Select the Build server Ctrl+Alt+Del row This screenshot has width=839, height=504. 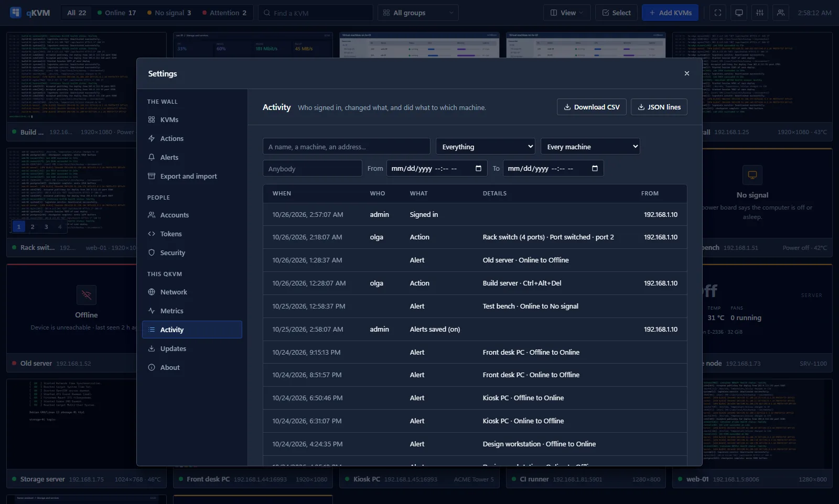click(475, 283)
